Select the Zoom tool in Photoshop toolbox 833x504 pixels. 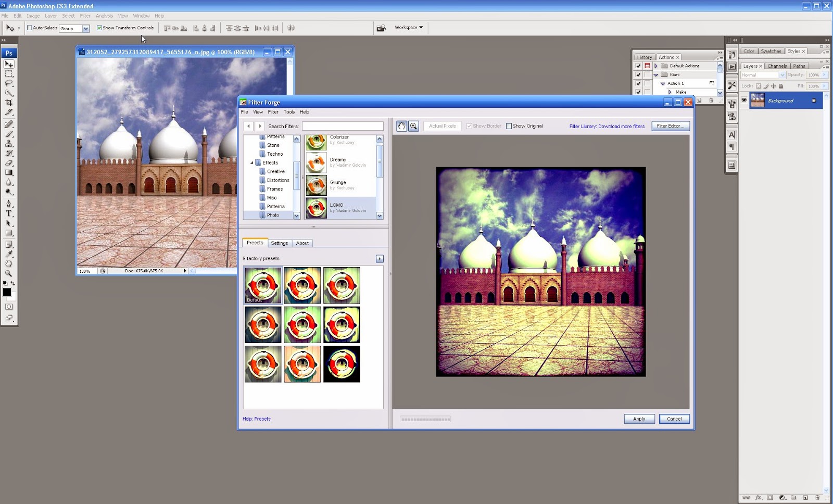9,273
